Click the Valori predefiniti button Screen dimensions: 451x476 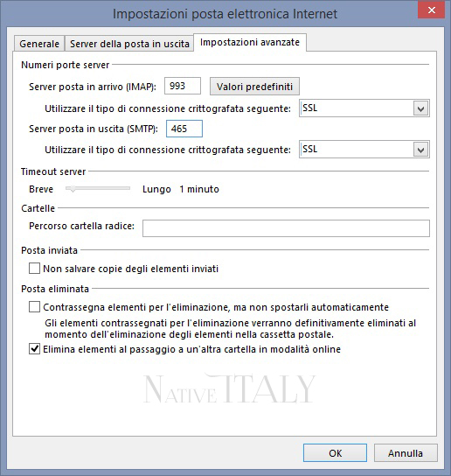254,87
